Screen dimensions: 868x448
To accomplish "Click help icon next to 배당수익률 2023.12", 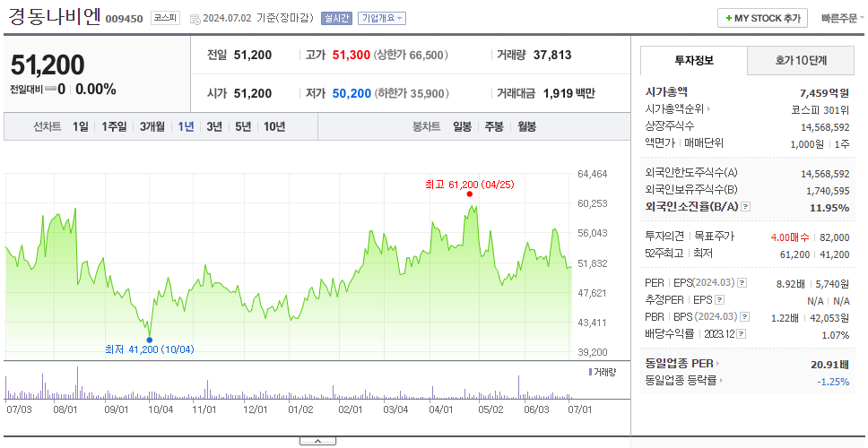I will coord(742,334).
